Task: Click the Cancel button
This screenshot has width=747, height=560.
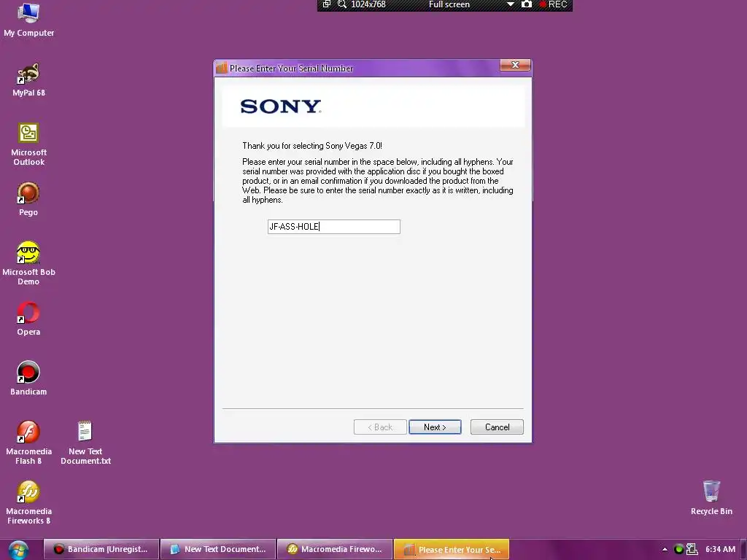Action: point(497,427)
